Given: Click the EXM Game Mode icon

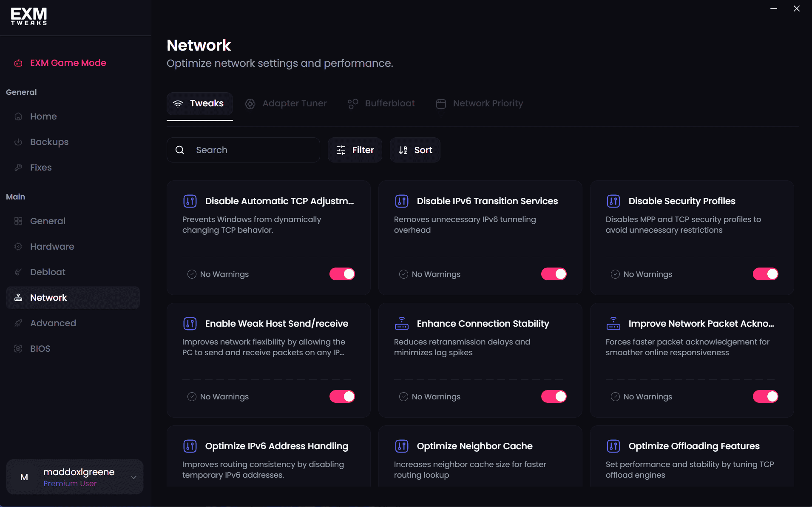Looking at the screenshot, I should click(18, 63).
